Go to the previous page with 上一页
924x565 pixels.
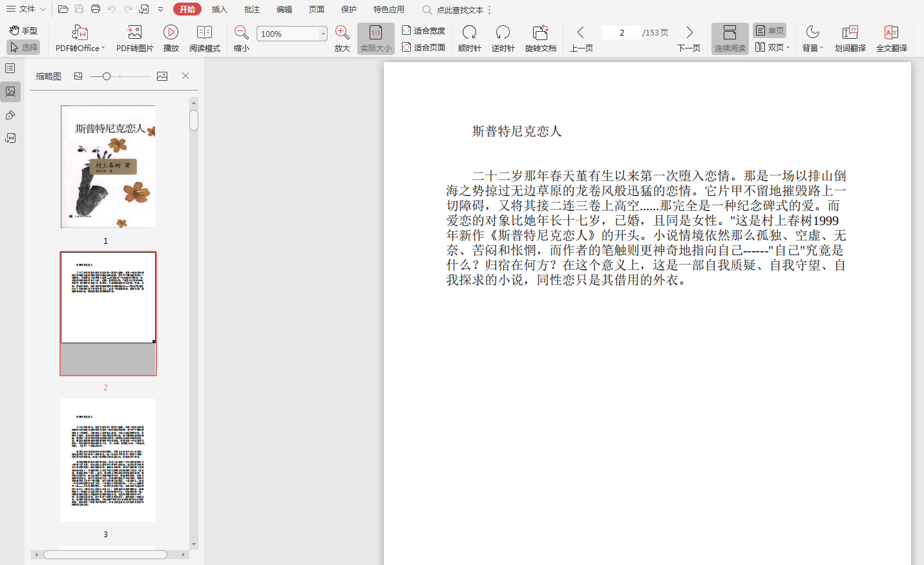[582, 39]
